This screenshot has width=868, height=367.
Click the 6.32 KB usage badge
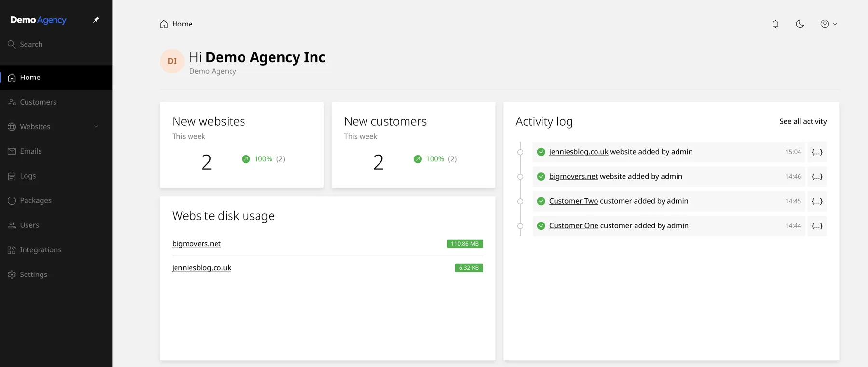point(469,268)
